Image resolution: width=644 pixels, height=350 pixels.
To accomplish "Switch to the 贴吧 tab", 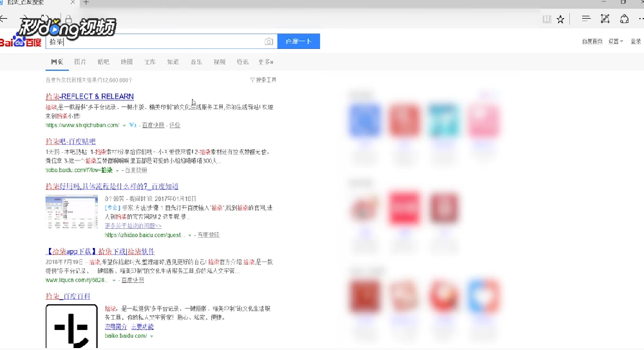I will pos(104,62).
